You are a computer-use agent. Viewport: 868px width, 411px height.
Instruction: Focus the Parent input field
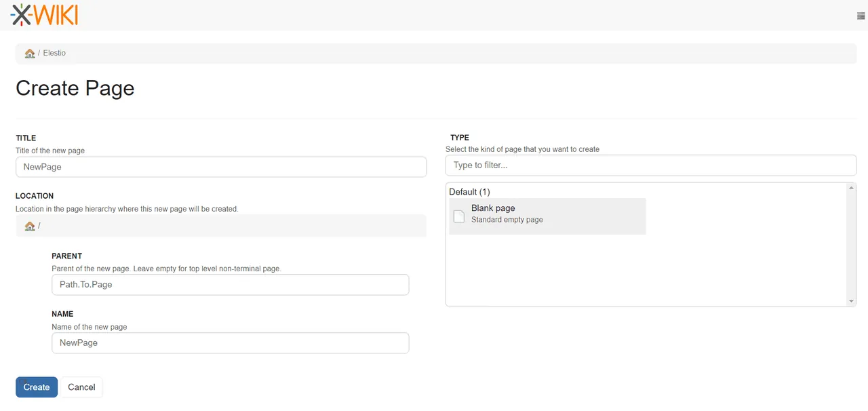tap(231, 285)
